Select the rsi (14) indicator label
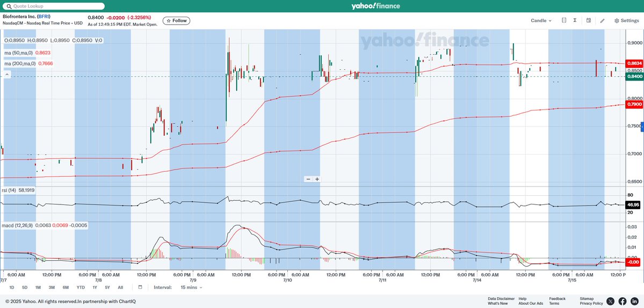 10,190
